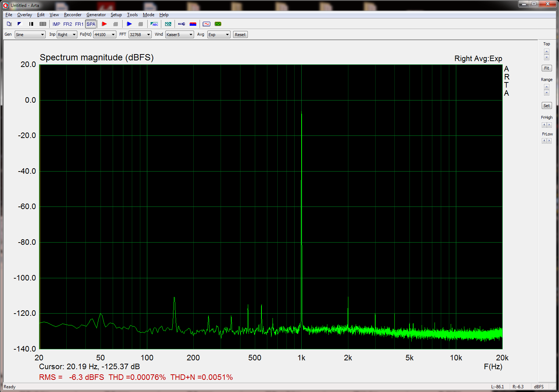Open the FFT size dropdown showing 32768

(x=140, y=35)
